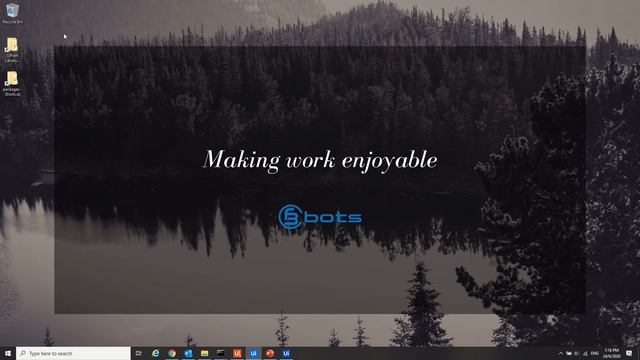The width and height of the screenshot is (640, 360).
Task: Select the Recycle Bin desktop icon
Action: 12,13
